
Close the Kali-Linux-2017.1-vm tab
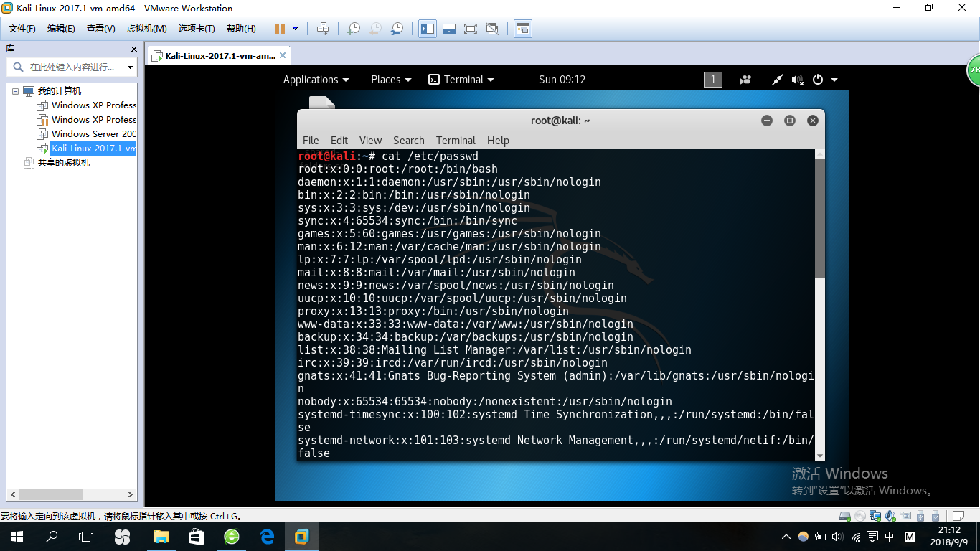(283, 55)
